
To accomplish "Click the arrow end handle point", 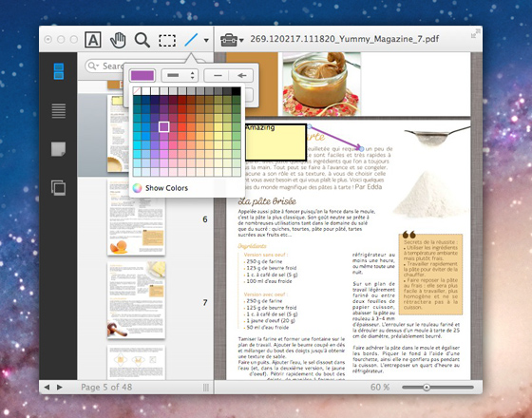I will 361,148.
